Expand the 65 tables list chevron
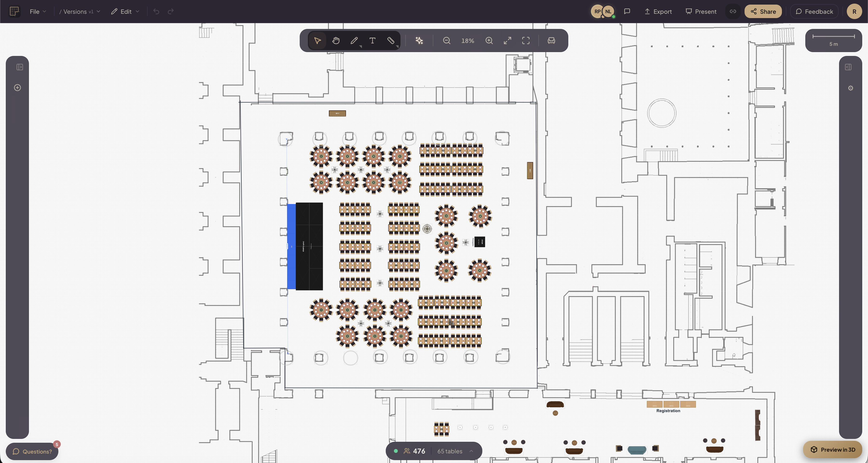The width and height of the screenshot is (868, 463). coord(471,451)
